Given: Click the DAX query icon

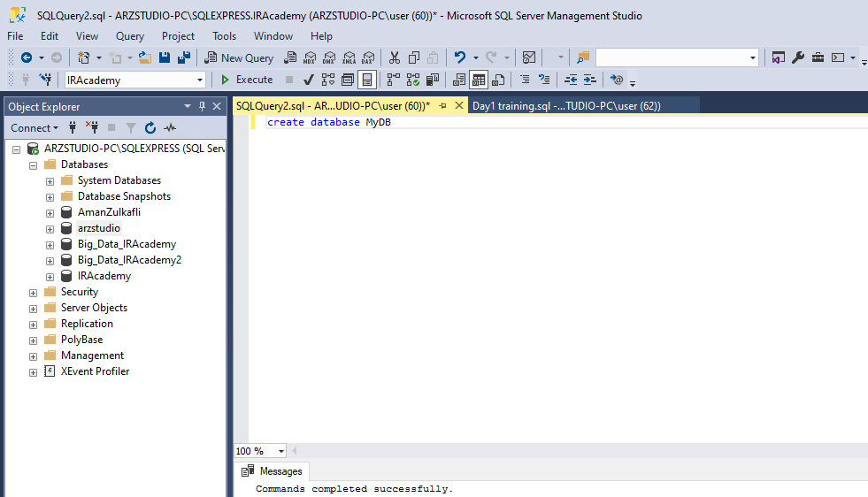Looking at the screenshot, I should pyautogui.click(x=368, y=57).
